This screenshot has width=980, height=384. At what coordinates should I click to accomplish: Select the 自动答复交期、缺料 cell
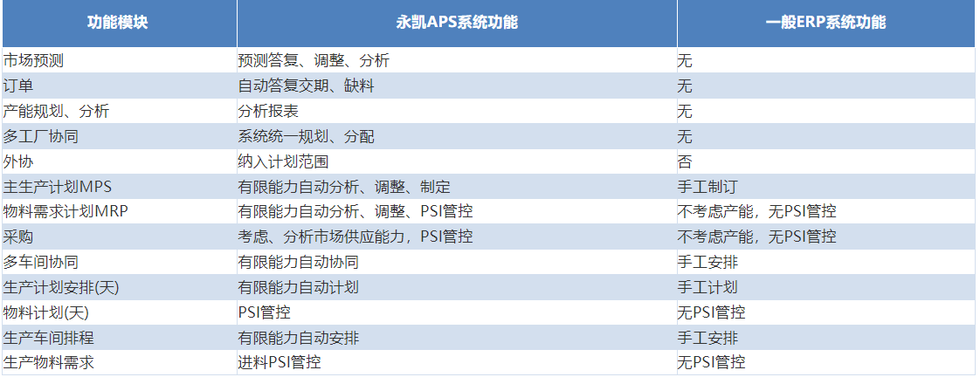click(x=457, y=86)
